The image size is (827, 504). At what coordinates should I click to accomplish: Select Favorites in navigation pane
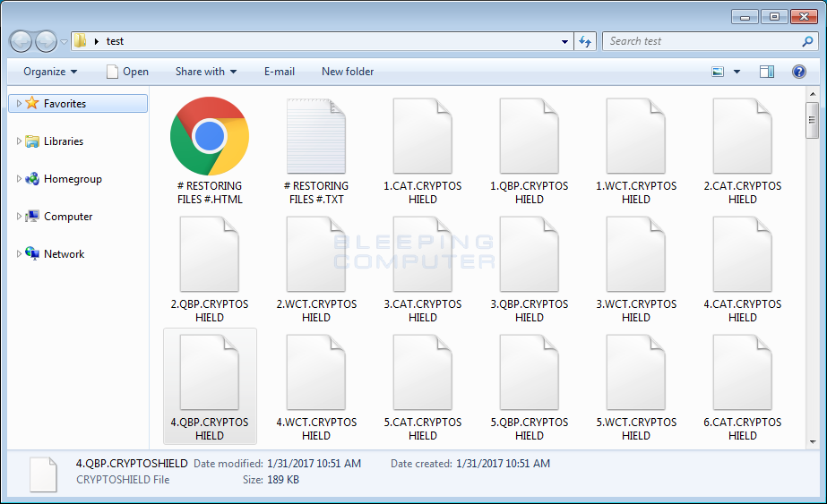tap(78, 103)
